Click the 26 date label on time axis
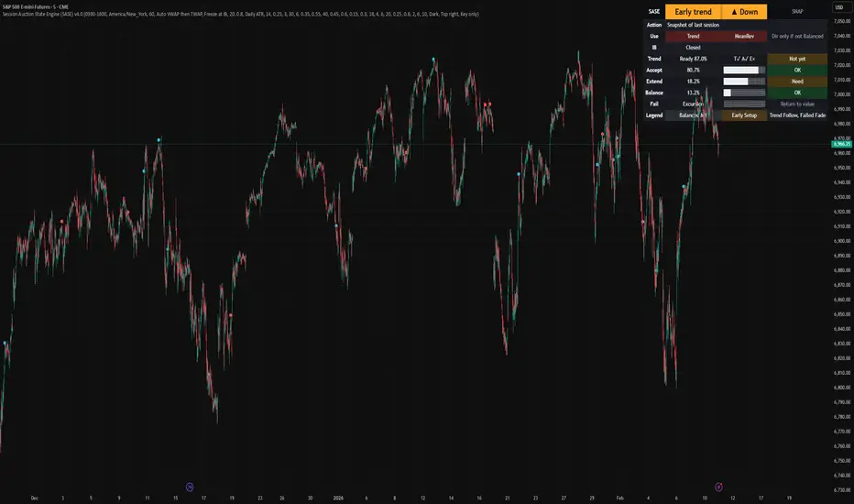 point(281,498)
